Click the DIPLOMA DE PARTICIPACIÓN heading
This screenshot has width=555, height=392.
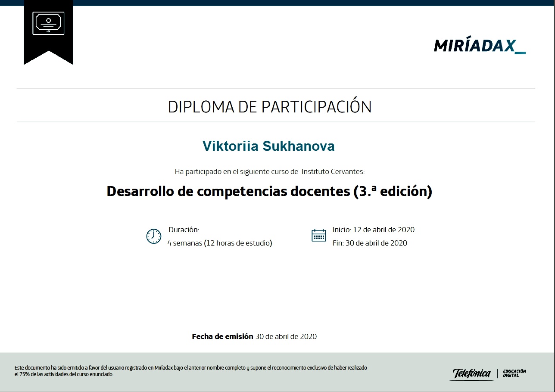pos(270,107)
